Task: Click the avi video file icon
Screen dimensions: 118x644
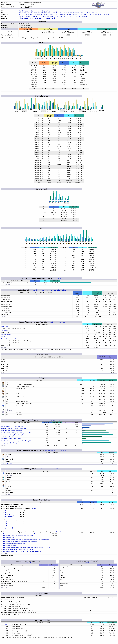Action: [3, 415]
